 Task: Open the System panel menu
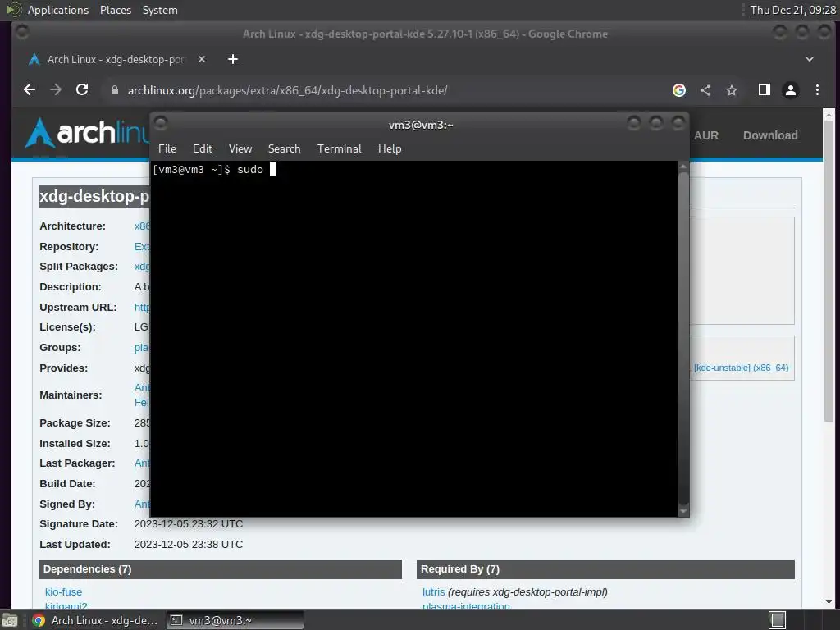[160, 10]
